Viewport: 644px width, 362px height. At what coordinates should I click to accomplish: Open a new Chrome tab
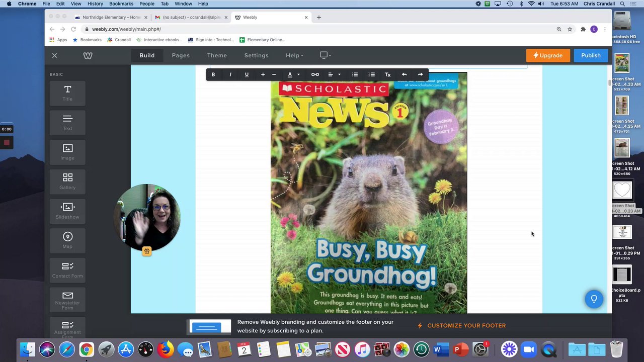(319, 17)
